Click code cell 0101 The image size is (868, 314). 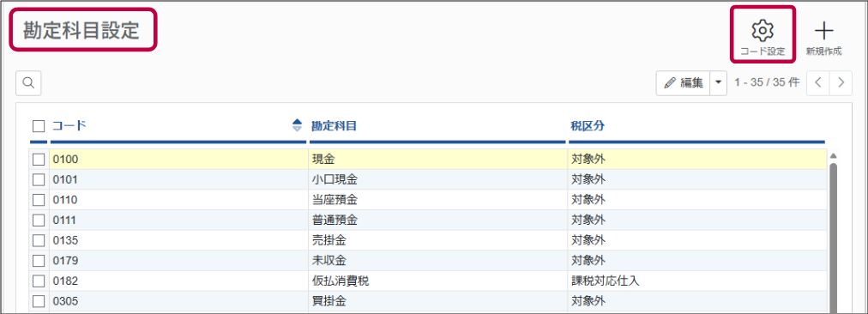point(178,179)
